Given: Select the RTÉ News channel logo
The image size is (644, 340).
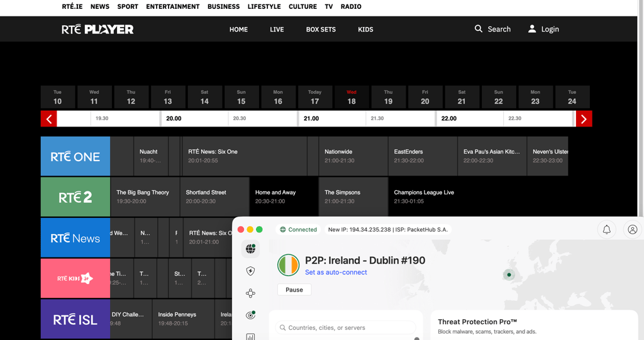Looking at the screenshot, I should (75, 237).
